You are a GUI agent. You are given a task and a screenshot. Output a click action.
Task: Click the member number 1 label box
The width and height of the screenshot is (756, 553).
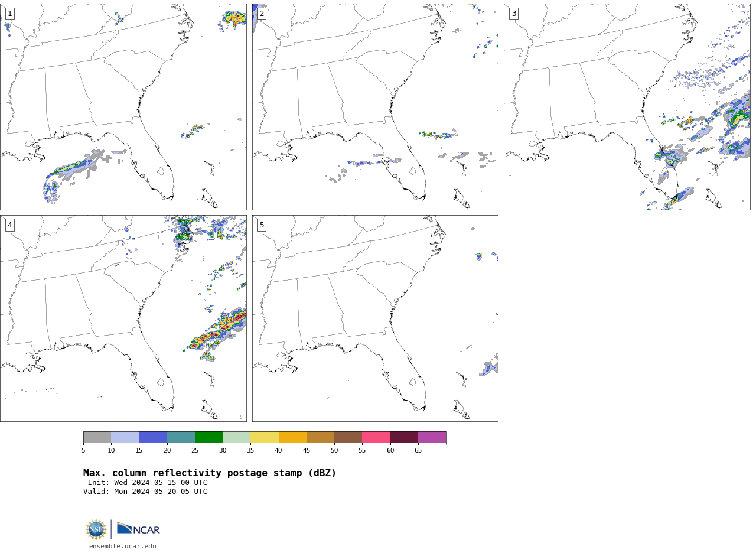point(9,14)
